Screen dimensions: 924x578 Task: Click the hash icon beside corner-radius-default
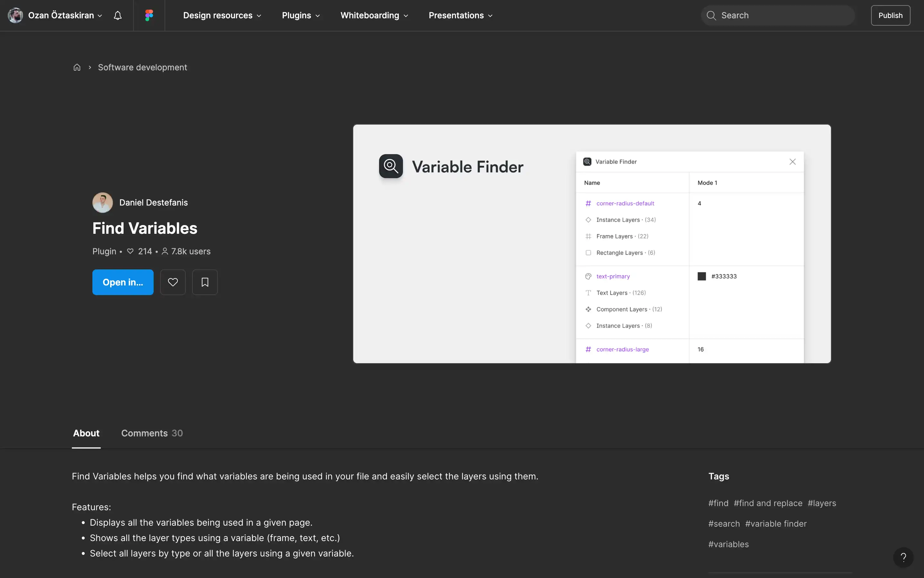588,203
